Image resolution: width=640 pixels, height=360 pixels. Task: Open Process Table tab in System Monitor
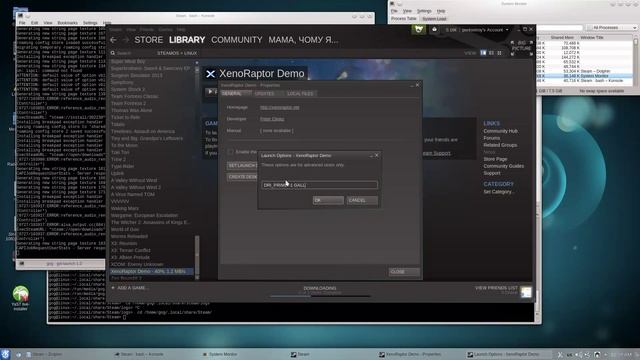[x=404, y=19]
